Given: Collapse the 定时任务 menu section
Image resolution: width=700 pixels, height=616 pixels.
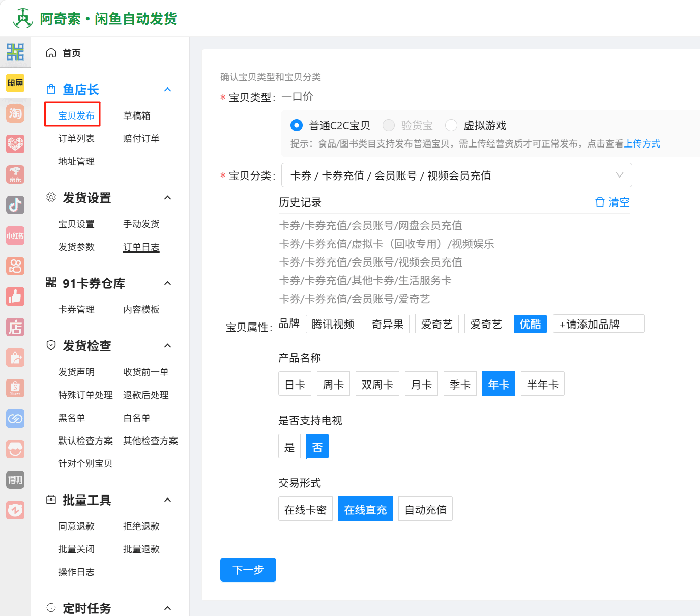Looking at the screenshot, I should (167, 608).
